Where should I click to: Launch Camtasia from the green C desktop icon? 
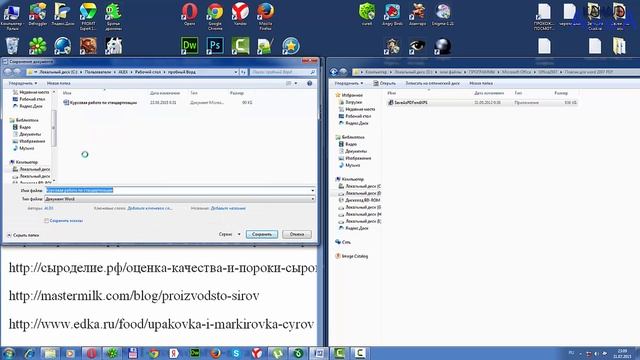point(240,45)
